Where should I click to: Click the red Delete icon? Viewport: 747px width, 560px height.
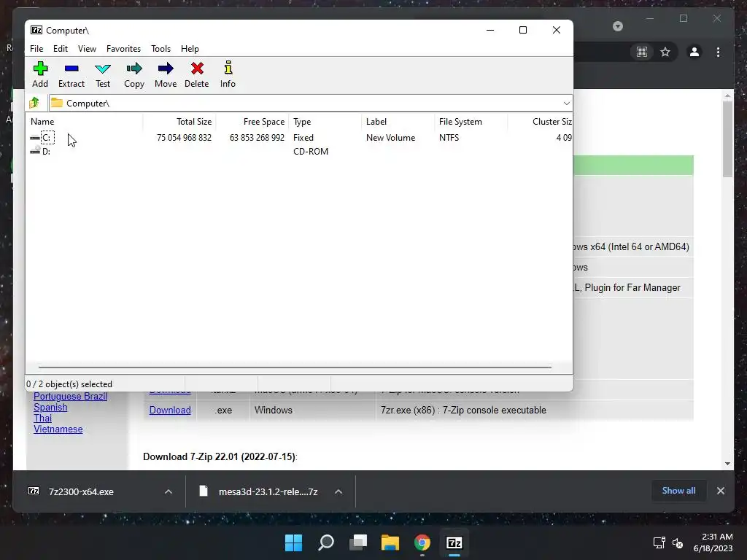[x=196, y=75]
